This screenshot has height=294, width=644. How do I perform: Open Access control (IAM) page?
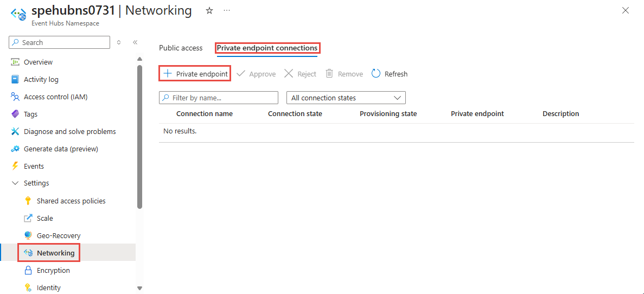click(x=55, y=97)
